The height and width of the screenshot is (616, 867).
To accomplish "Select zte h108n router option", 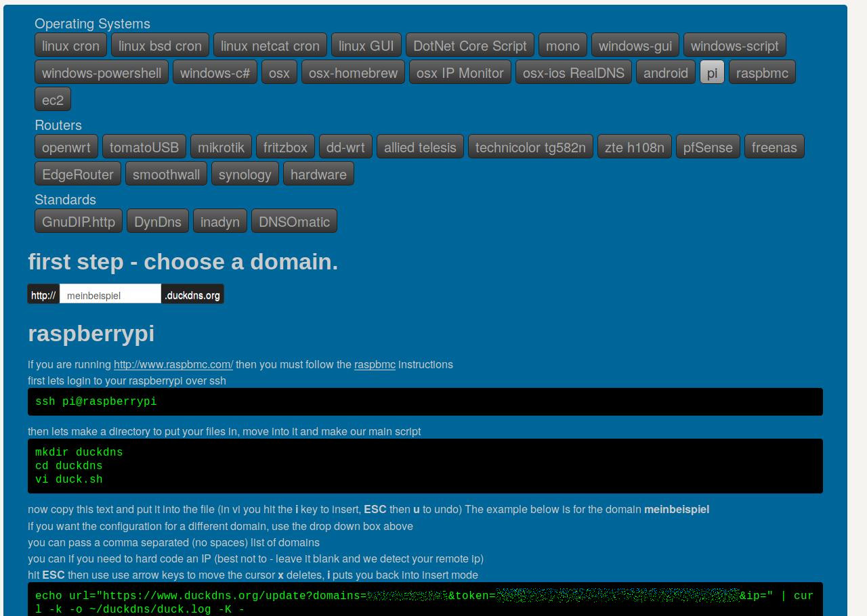I will coord(635,147).
